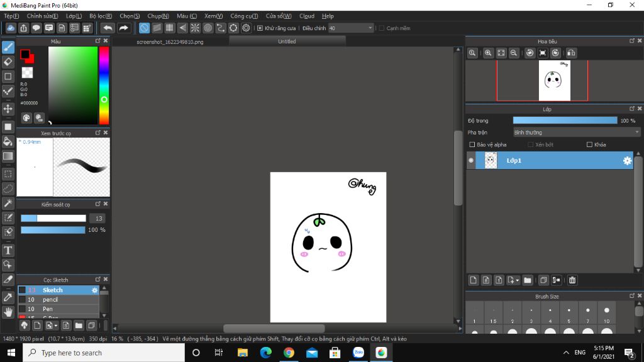Enable the grid snap guide
Screen dimensions: 644x362
(x=170, y=28)
